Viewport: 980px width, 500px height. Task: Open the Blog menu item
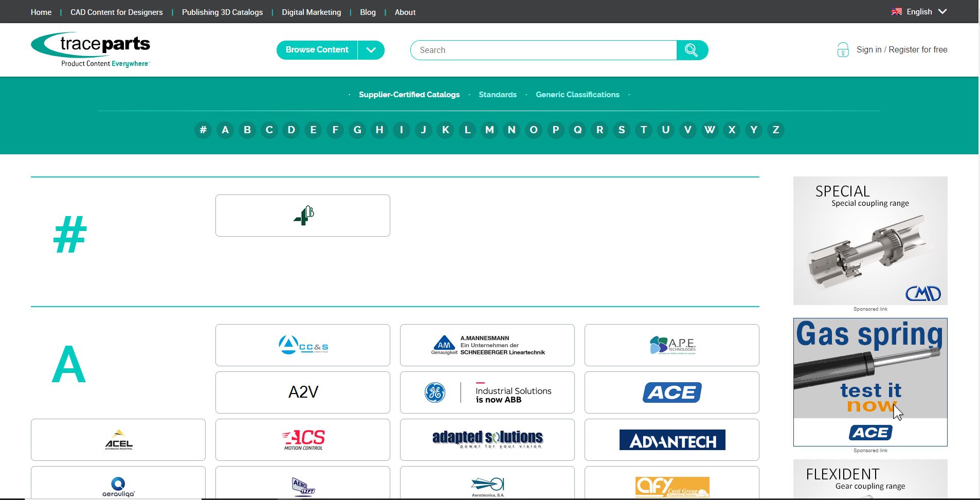click(x=368, y=12)
